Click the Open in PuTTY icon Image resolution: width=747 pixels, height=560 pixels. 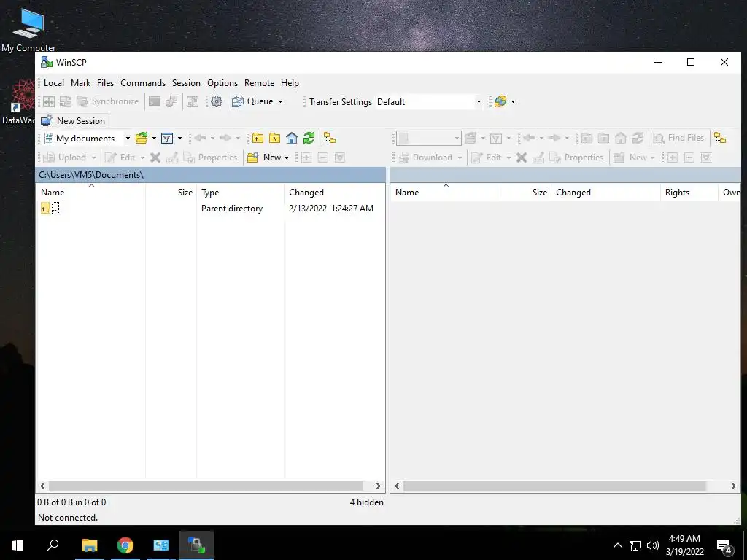click(x=171, y=101)
